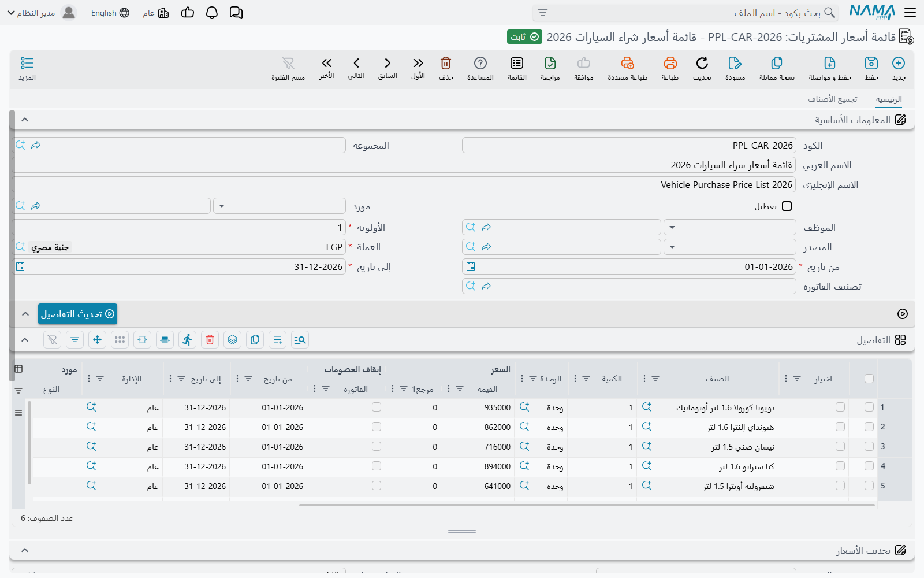Open المزيد more options icon

(x=27, y=63)
